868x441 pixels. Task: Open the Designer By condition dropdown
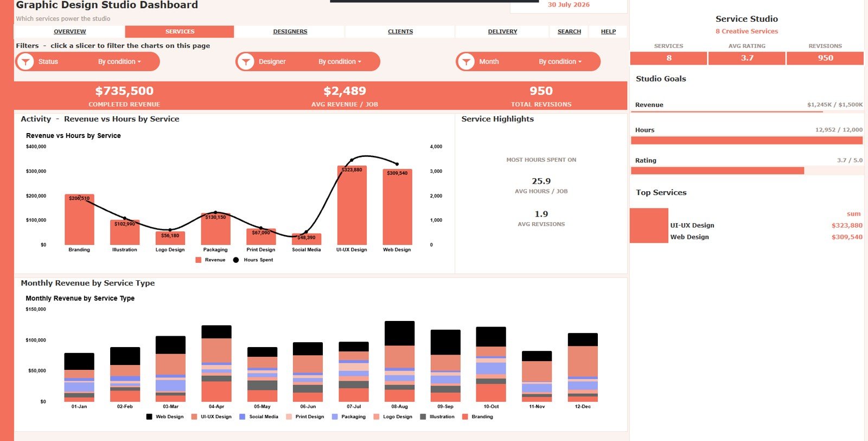[x=340, y=62]
